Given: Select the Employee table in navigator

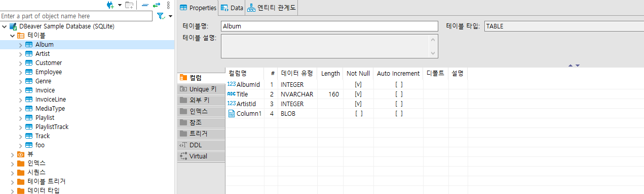Looking at the screenshot, I should [49, 72].
